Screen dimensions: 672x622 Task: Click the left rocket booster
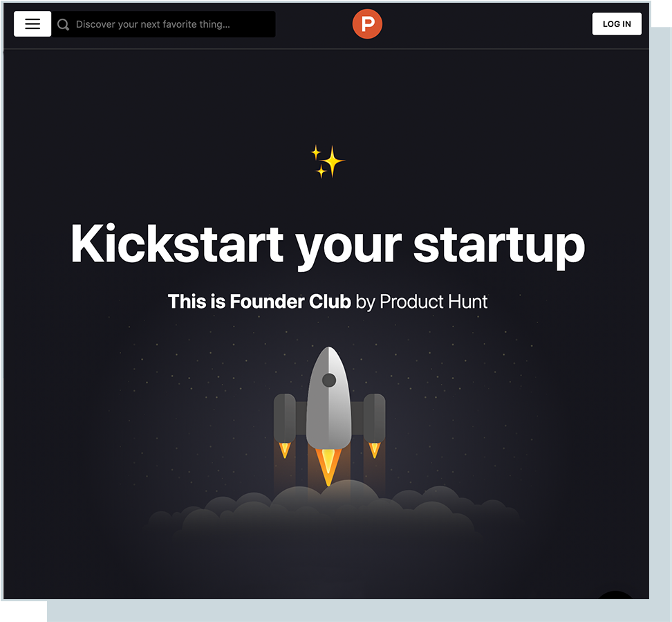pyautogui.click(x=285, y=418)
